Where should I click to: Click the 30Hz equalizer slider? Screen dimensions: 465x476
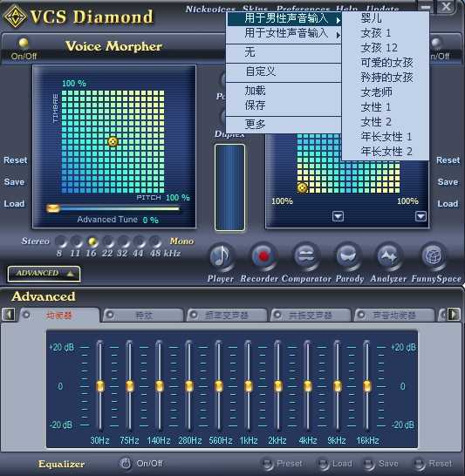pyautogui.click(x=100, y=386)
